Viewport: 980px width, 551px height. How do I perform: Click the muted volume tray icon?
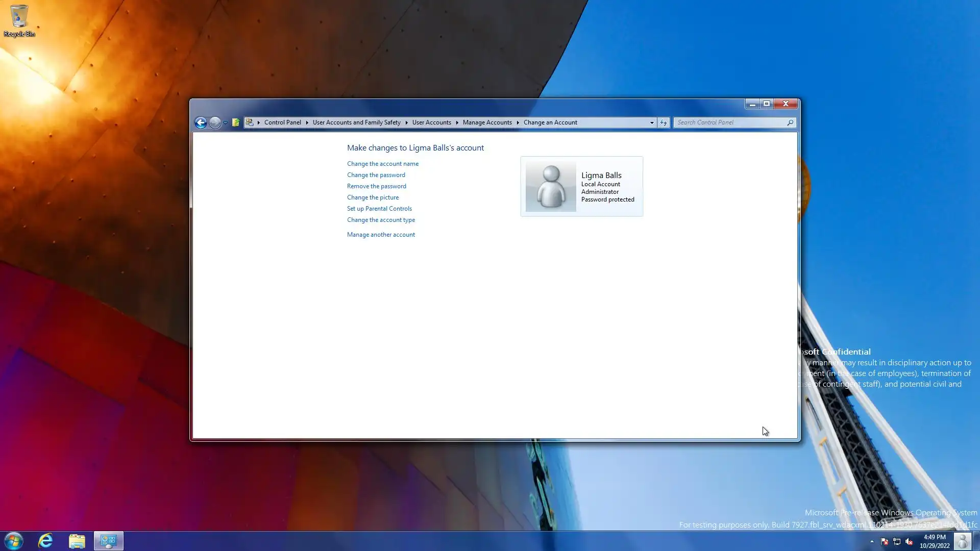click(909, 542)
